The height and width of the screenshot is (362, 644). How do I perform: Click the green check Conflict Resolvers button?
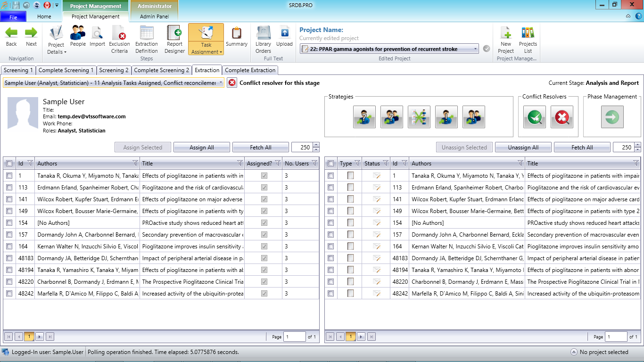535,117
